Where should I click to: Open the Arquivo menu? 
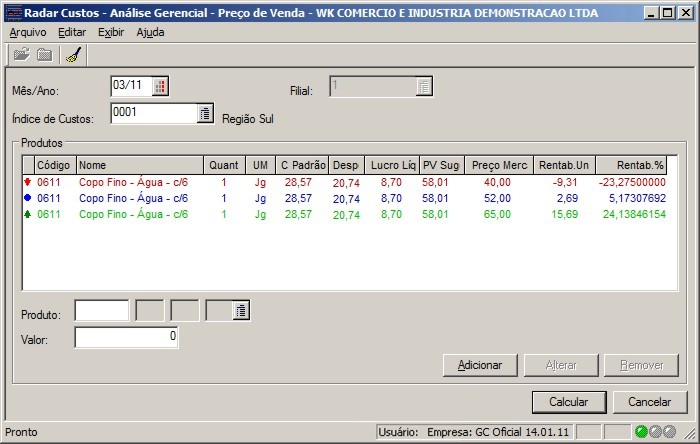click(28, 32)
